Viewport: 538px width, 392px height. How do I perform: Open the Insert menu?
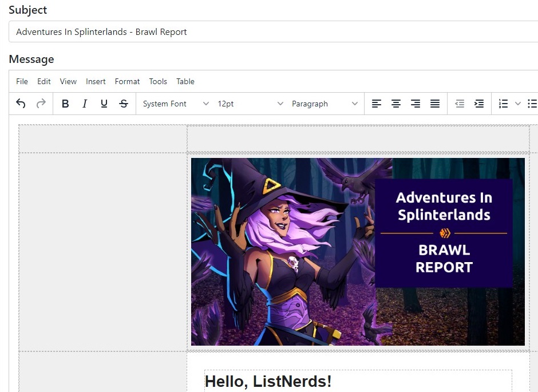click(x=96, y=81)
